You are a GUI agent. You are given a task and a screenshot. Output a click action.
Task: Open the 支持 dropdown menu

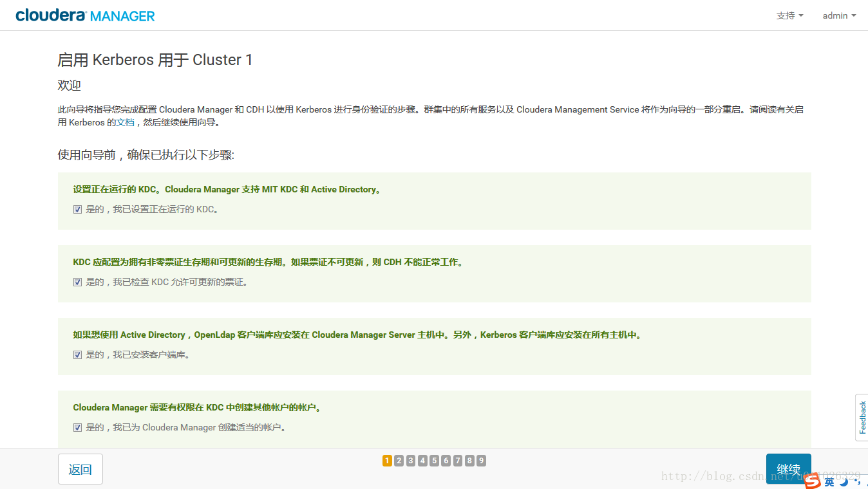pyautogui.click(x=789, y=15)
